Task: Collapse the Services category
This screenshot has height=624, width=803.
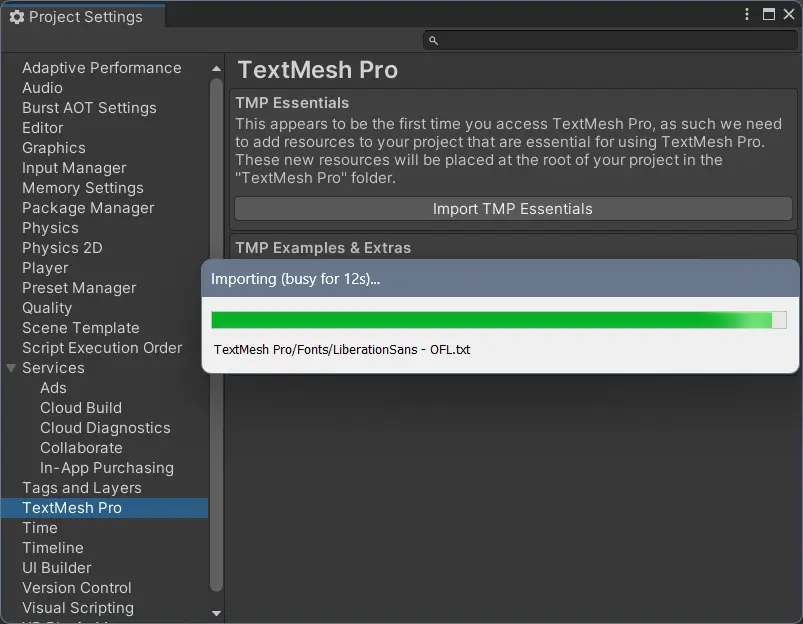Action: point(11,368)
